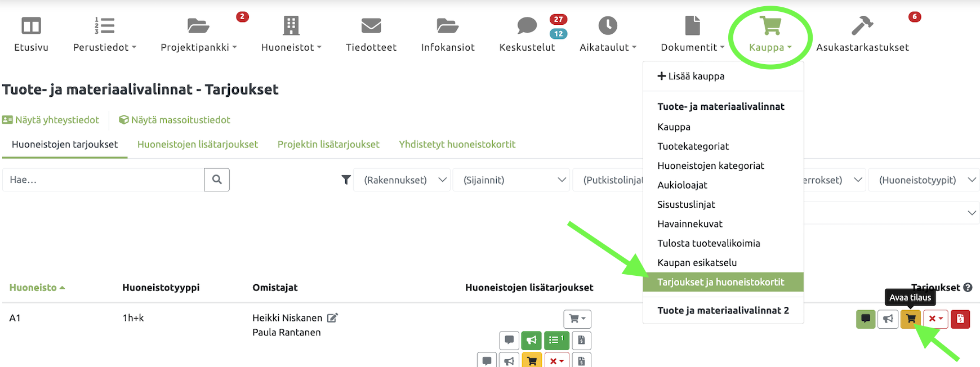Click the Tarjoukset help question mark icon
This screenshot has height=367, width=980.
968,288
